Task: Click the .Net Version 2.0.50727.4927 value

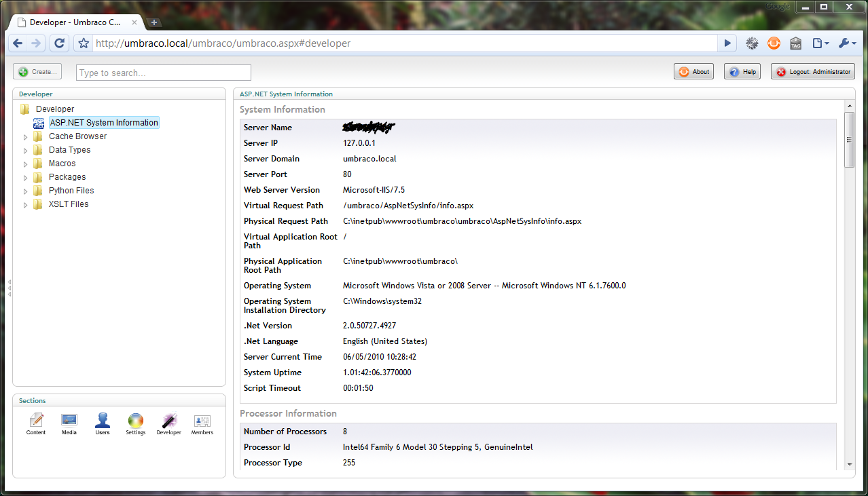Action: pos(369,326)
